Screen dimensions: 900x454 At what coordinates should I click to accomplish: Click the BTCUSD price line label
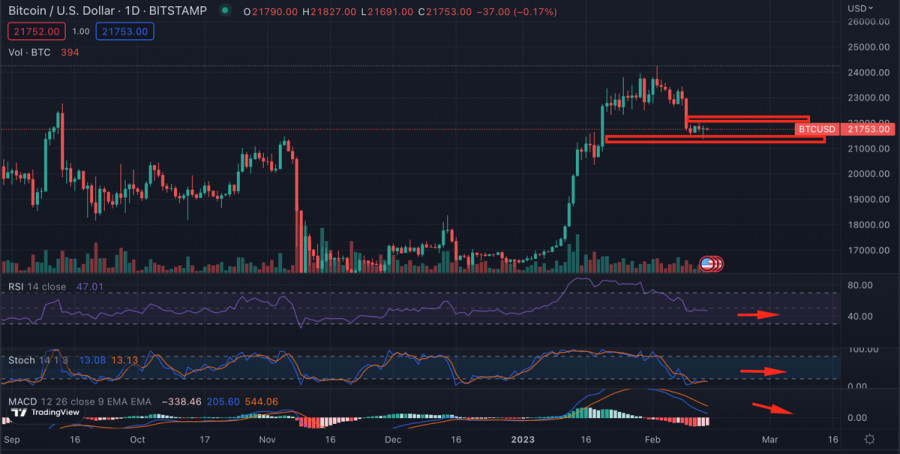(817, 130)
